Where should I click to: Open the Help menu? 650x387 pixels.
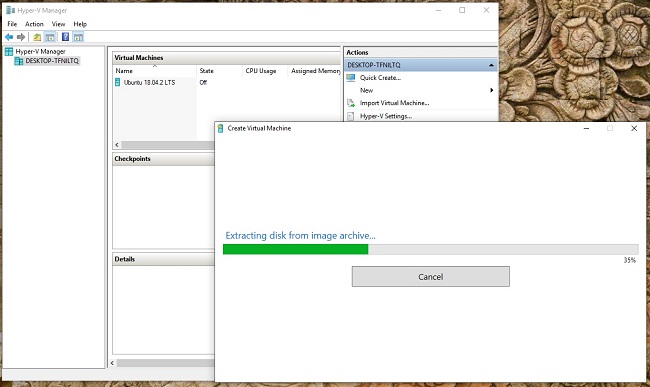click(x=80, y=24)
